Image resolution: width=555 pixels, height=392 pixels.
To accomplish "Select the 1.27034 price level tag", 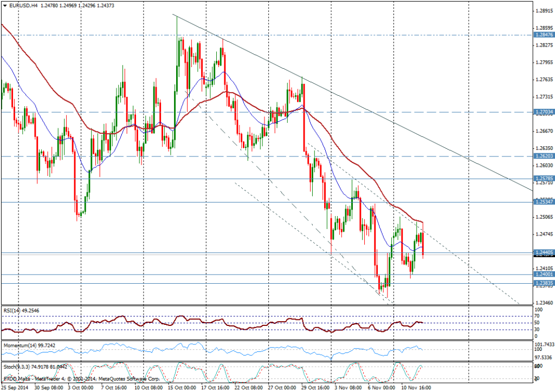I will click(544, 112).
